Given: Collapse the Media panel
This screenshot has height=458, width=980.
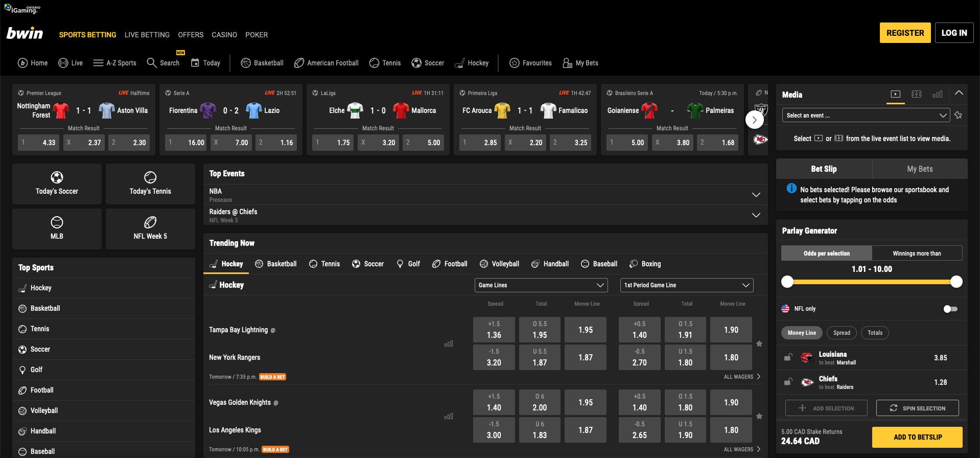Looking at the screenshot, I should tap(959, 94).
